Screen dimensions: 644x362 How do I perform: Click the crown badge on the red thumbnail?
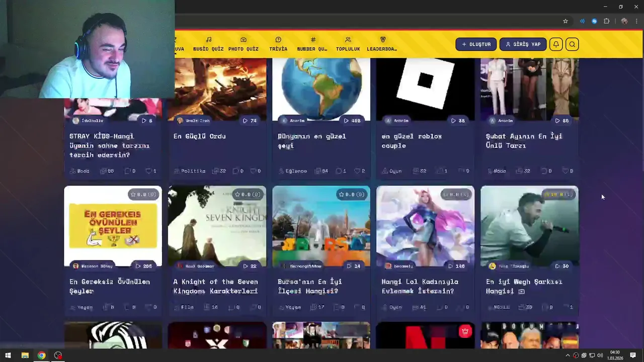click(465, 331)
